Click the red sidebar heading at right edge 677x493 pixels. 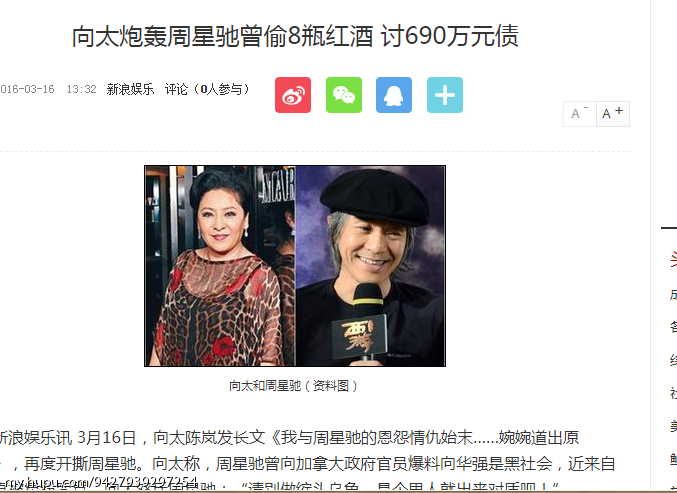click(673, 259)
